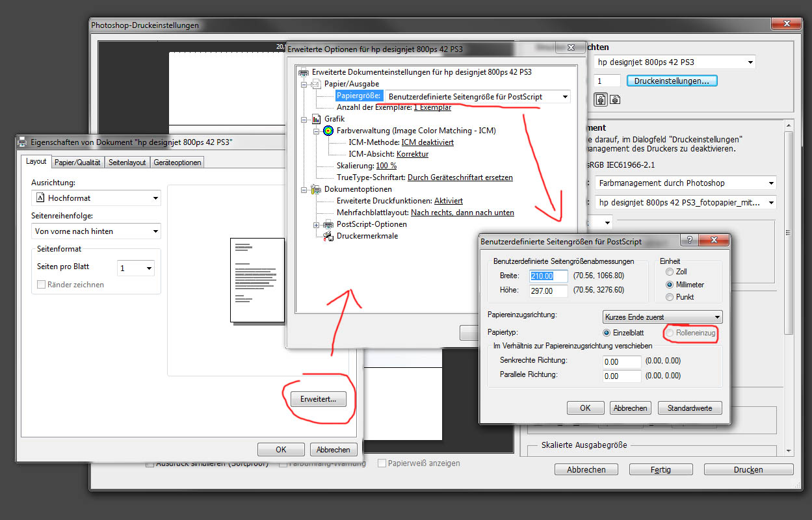Image resolution: width=812 pixels, height=520 pixels.
Task: Collapse the Farbverwaltung tree node
Action: (x=316, y=131)
